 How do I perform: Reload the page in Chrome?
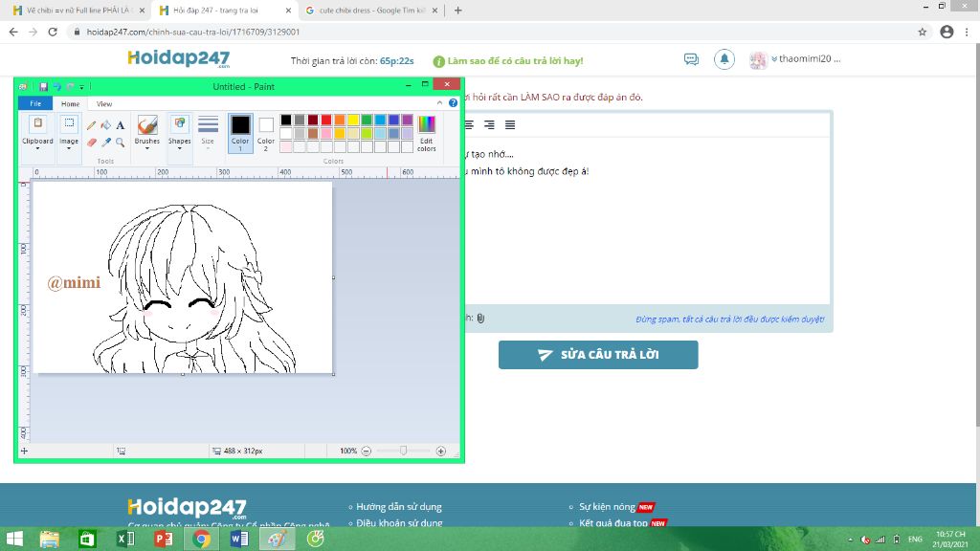click(53, 32)
